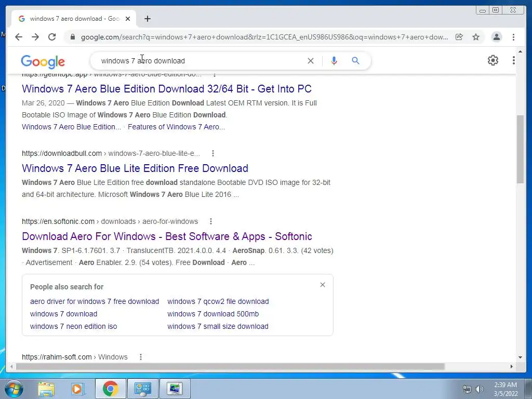This screenshot has height=399, width=532.
Task: Open Features of Windows 7 Aero... sitelink
Action: pos(176,127)
